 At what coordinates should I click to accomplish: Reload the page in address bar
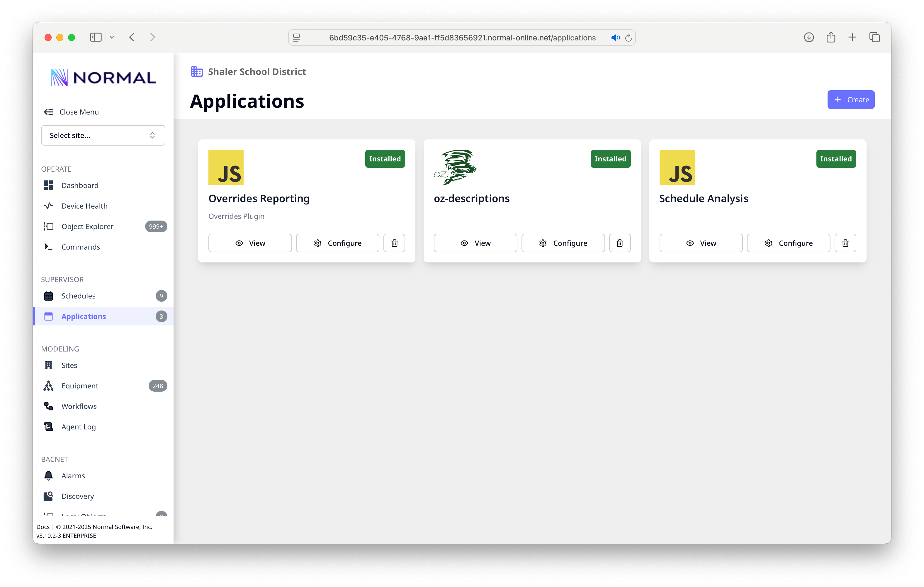click(628, 37)
